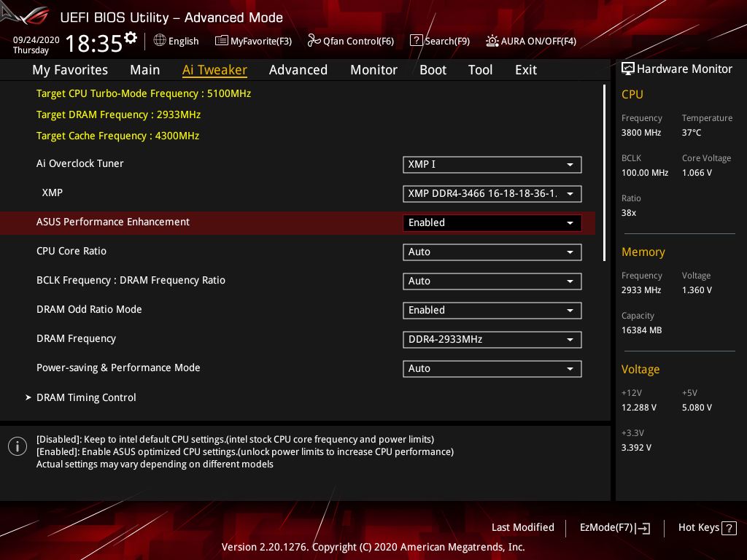Click the Hardware Monitor screen icon
The width and height of the screenshot is (747, 560).
coord(628,69)
